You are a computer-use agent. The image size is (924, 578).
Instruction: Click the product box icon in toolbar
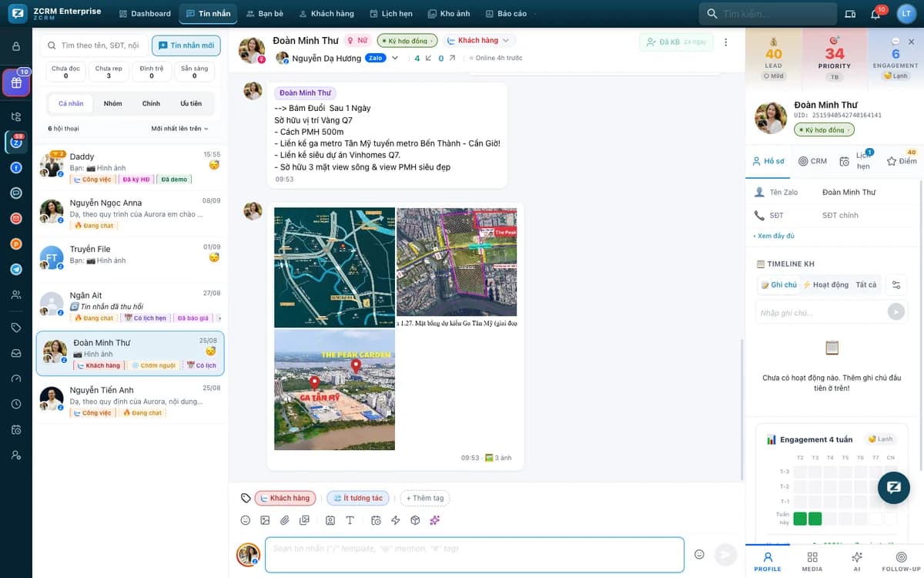click(x=415, y=520)
